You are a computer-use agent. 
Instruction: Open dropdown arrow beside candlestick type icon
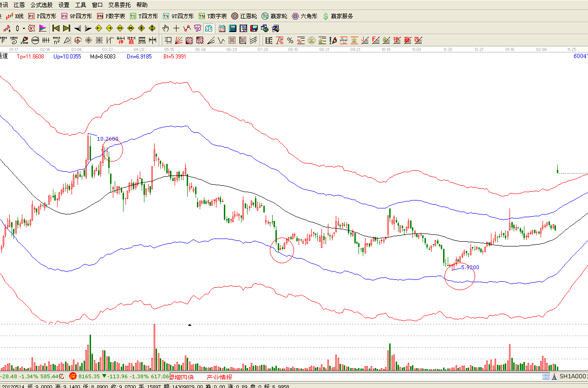tap(24, 28)
